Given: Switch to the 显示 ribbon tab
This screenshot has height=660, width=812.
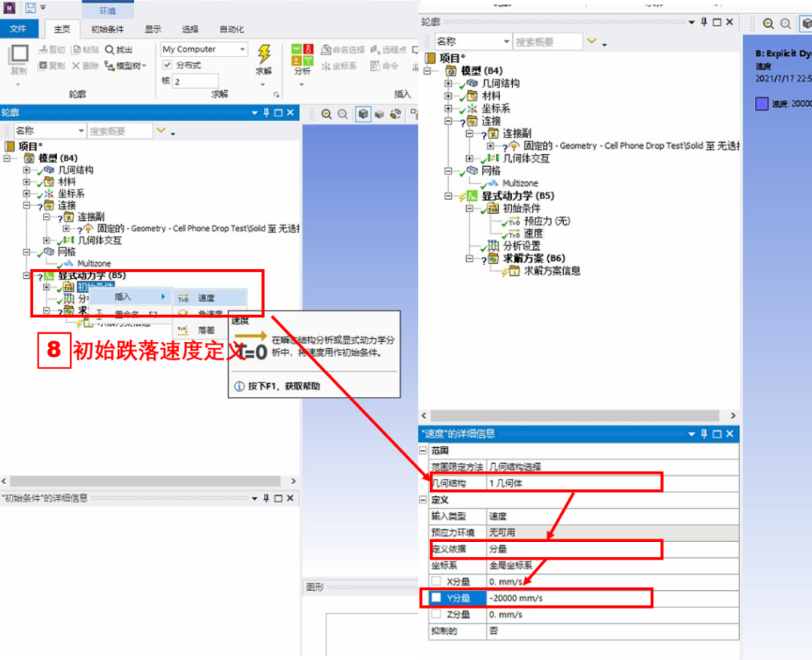Looking at the screenshot, I should pos(153,29).
